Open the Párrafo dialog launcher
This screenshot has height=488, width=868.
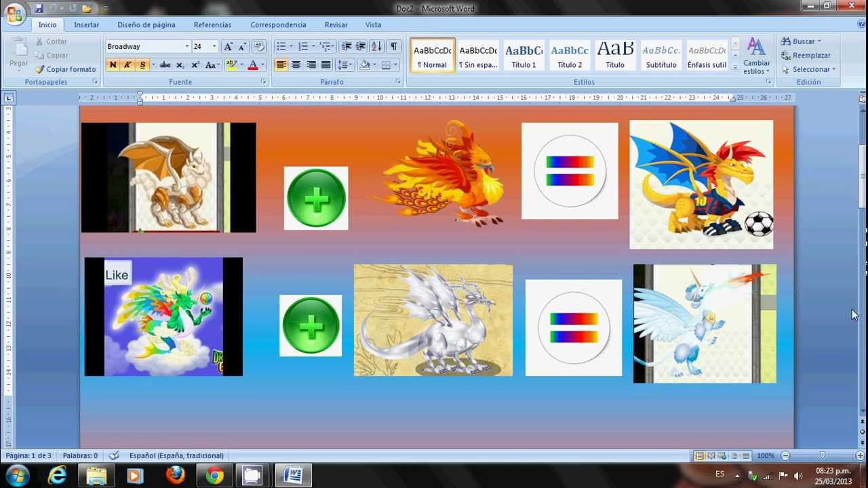(x=398, y=82)
